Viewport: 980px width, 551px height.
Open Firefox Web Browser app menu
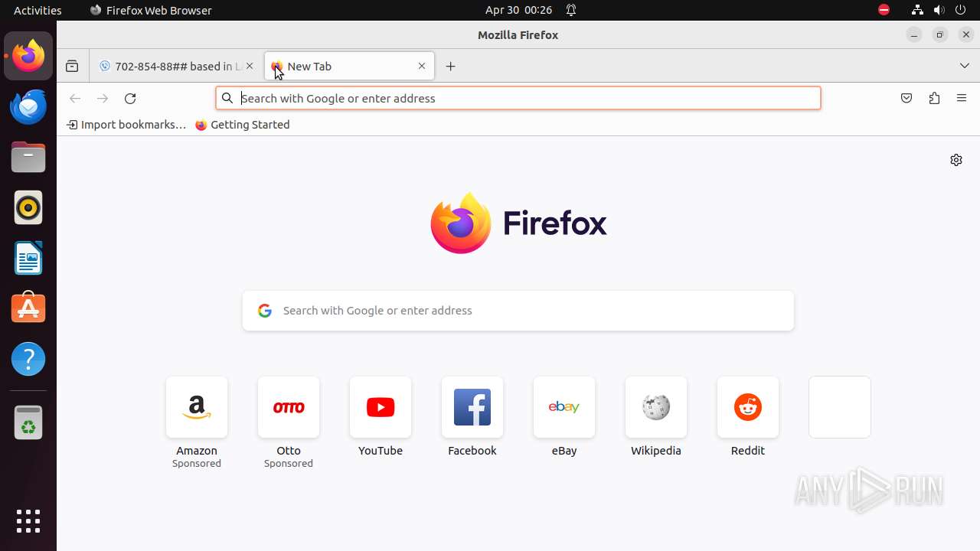[x=151, y=10]
